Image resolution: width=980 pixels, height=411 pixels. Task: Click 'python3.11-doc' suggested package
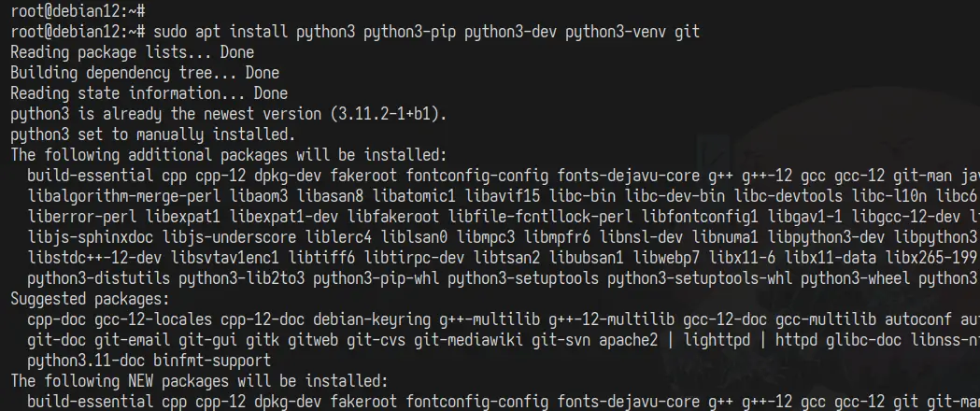click(x=86, y=361)
